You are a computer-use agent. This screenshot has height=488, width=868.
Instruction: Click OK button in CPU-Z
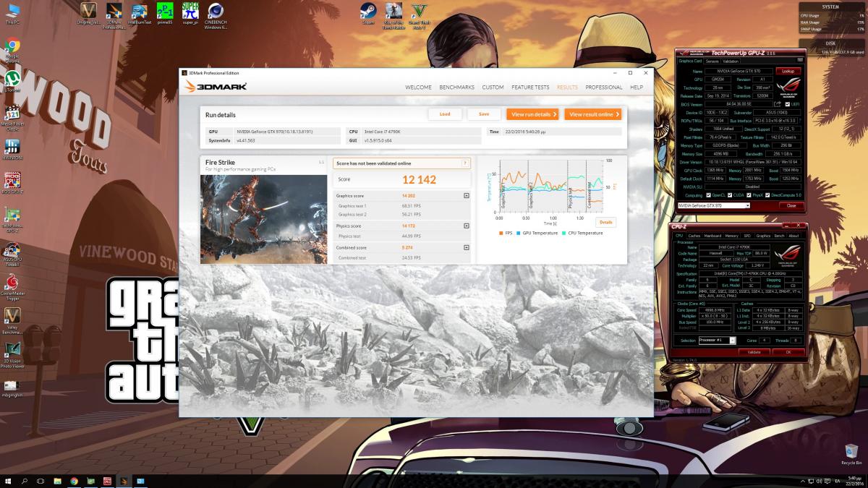click(788, 352)
